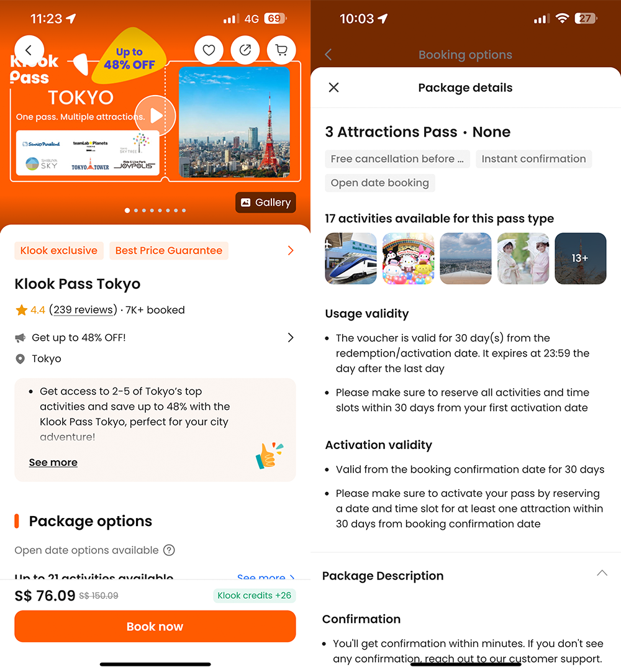Tap the Book now button
The image size is (621, 672).
(x=155, y=626)
